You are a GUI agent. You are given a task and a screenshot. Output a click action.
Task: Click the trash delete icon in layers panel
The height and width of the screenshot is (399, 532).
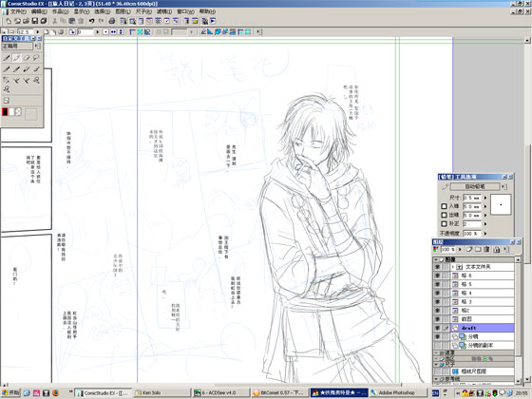(x=486, y=249)
